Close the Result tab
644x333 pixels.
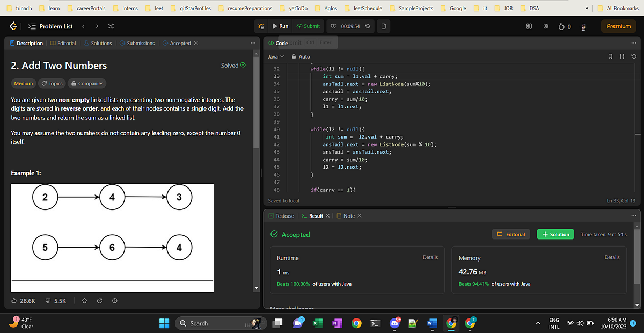(328, 216)
